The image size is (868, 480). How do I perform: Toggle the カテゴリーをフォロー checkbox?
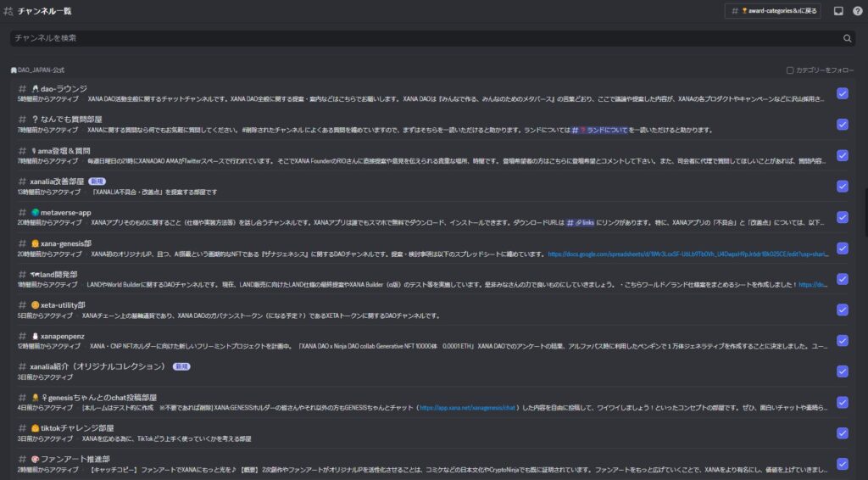(x=790, y=70)
